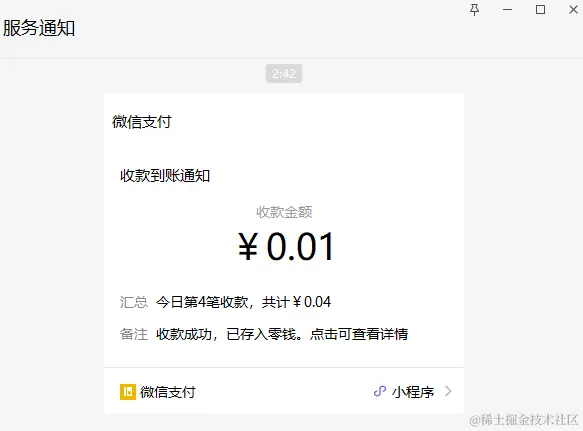Click the 服务通知 window title
Screen dimensions: 583x431
click(39, 28)
